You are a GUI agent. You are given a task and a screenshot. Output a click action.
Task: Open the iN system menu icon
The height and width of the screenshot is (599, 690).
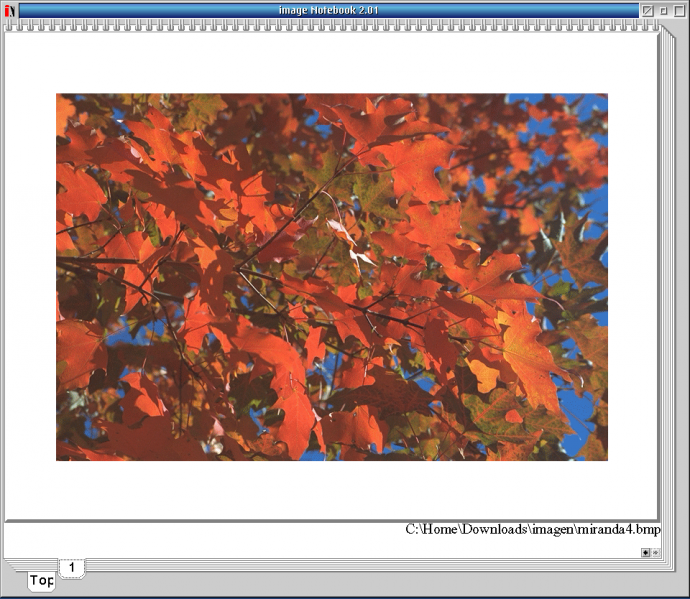pos(10,11)
